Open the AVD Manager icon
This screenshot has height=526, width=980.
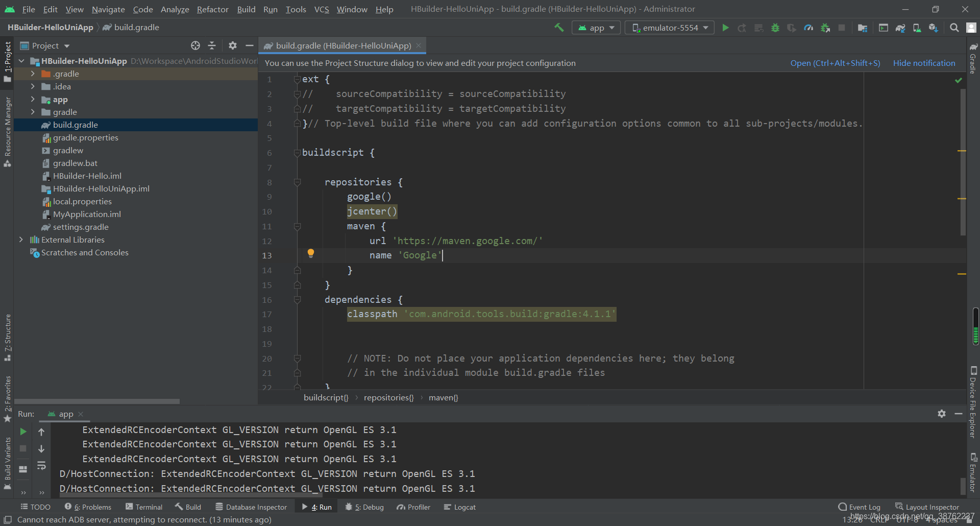[917, 28]
